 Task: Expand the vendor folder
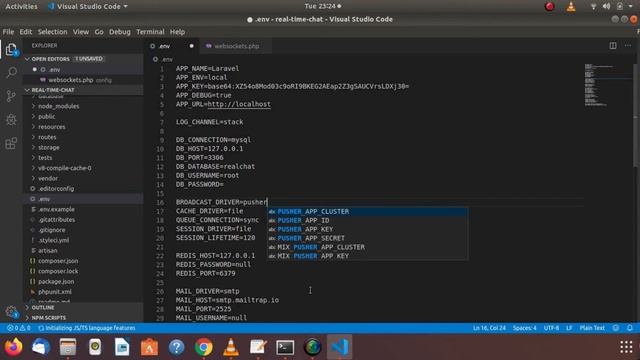[48, 178]
